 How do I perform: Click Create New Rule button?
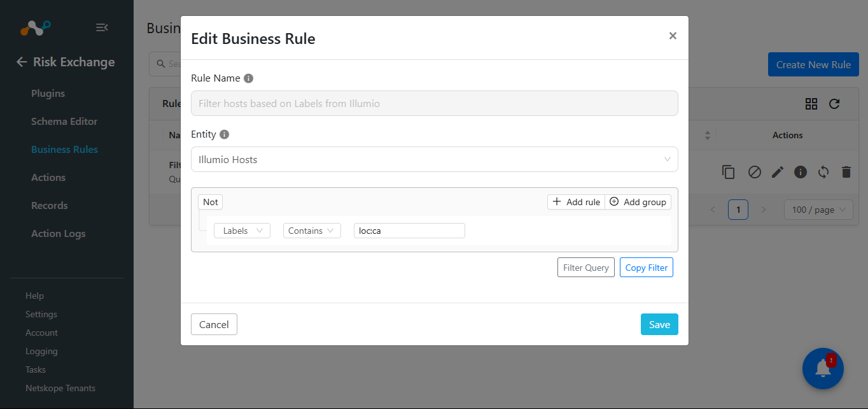[813, 64]
